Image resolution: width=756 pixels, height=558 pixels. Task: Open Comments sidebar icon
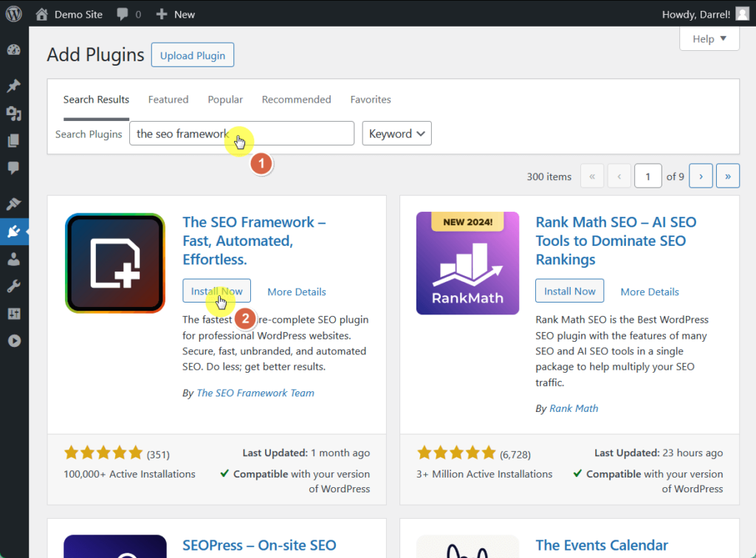click(14, 168)
